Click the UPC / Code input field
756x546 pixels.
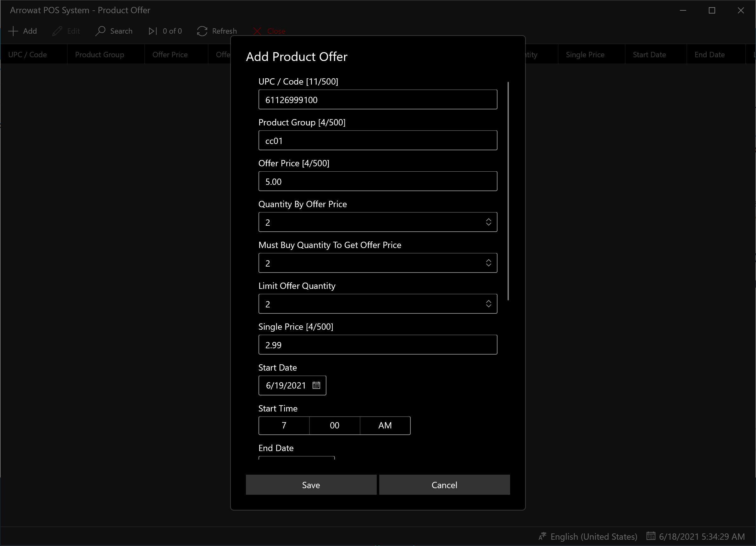378,100
